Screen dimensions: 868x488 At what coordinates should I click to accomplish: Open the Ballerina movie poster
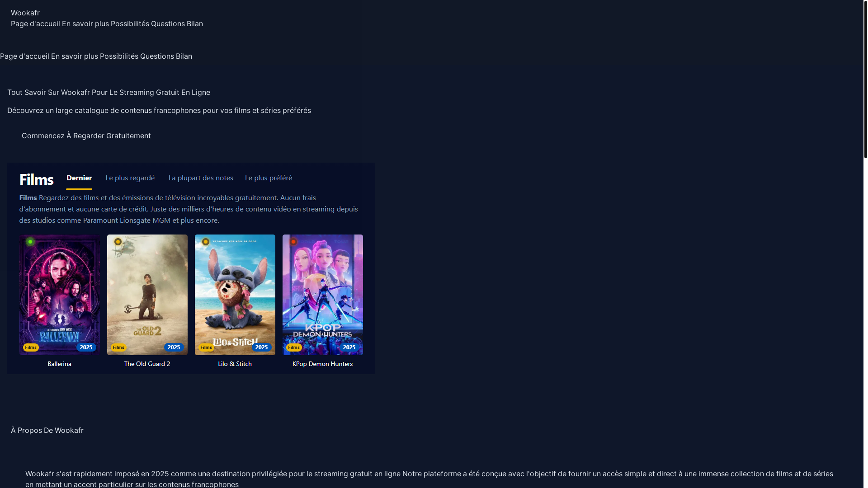60,295
